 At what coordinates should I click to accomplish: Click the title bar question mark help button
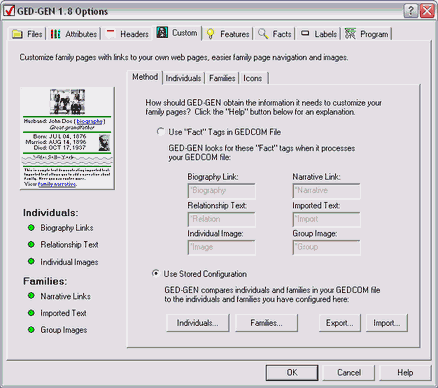click(411, 11)
